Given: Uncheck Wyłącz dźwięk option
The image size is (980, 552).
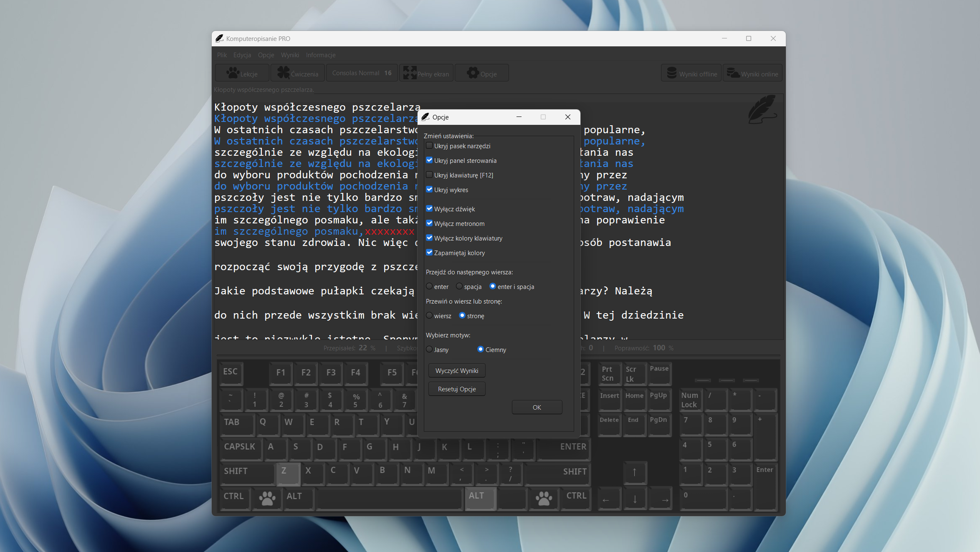Looking at the screenshot, I should [429, 209].
